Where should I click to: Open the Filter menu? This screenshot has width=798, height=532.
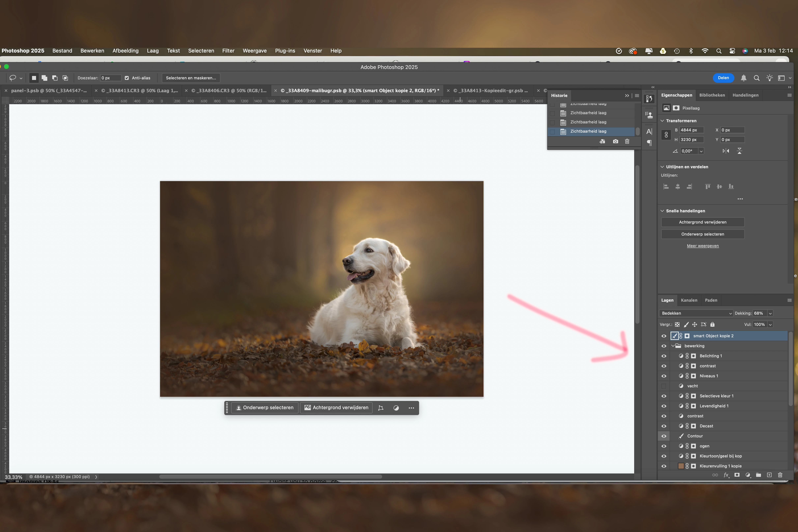pyautogui.click(x=228, y=51)
